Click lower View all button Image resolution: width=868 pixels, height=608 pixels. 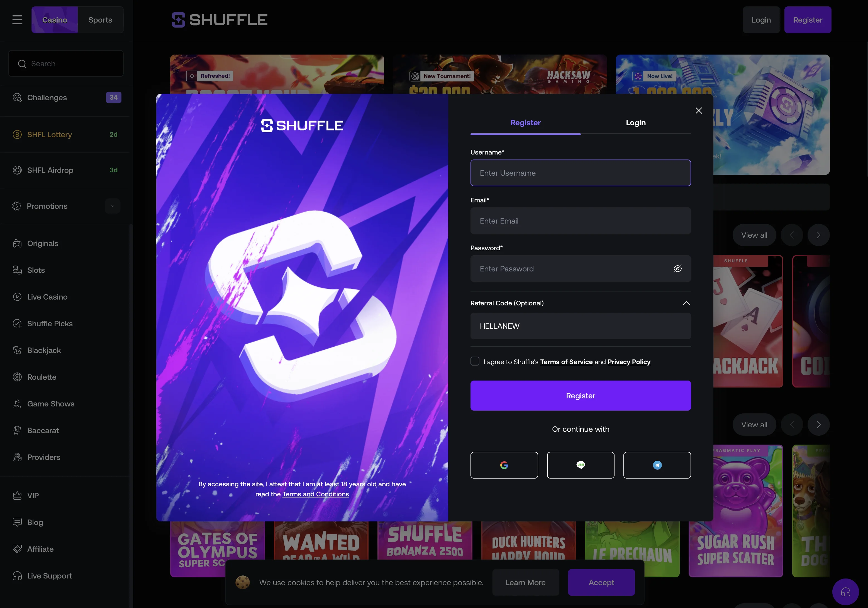(x=754, y=425)
